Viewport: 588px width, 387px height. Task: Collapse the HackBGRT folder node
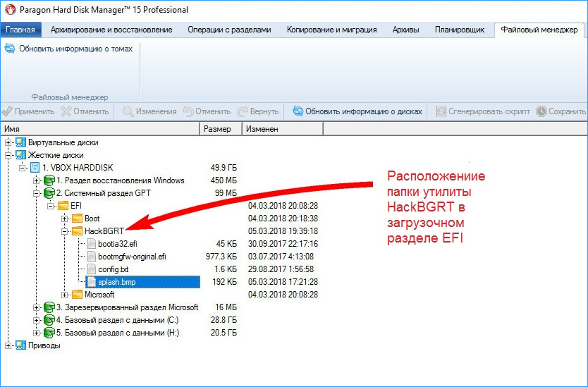64,231
